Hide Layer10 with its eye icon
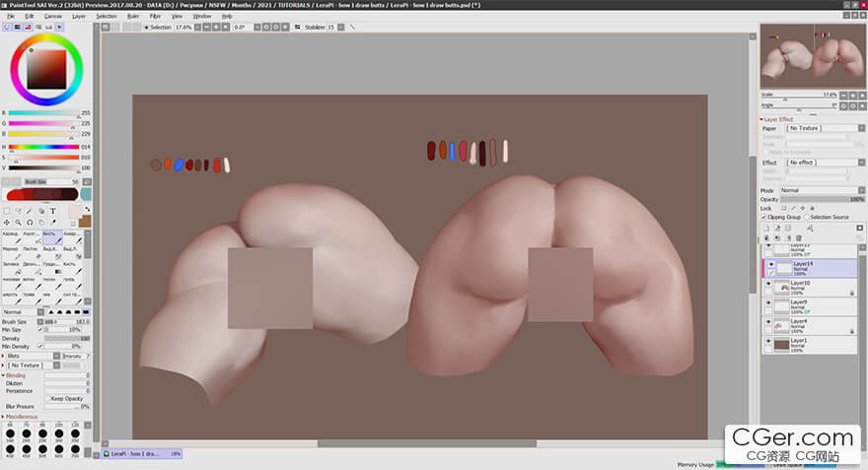The width and height of the screenshot is (868, 470). [x=767, y=284]
